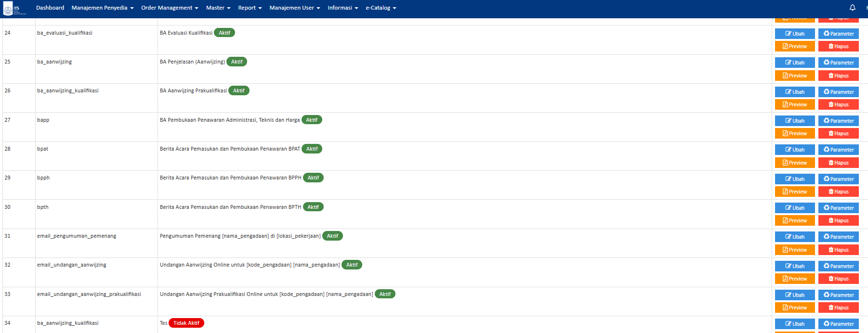The image size is (868, 333).
Task: Click Tidak Aktif badge on row 34
Action: (186, 323)
